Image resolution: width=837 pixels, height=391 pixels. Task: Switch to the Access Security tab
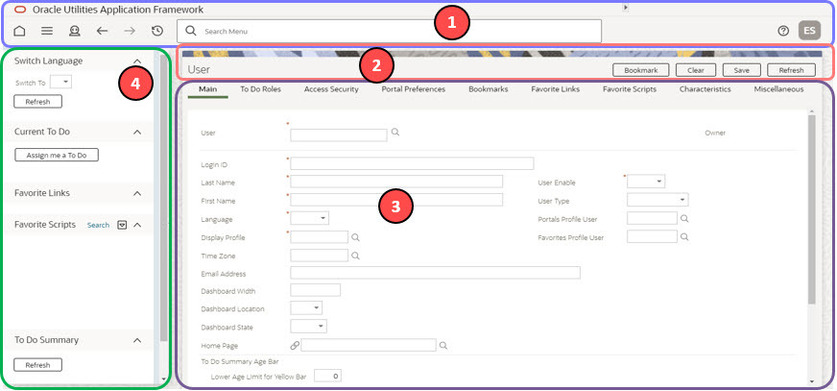click(331, 89)
